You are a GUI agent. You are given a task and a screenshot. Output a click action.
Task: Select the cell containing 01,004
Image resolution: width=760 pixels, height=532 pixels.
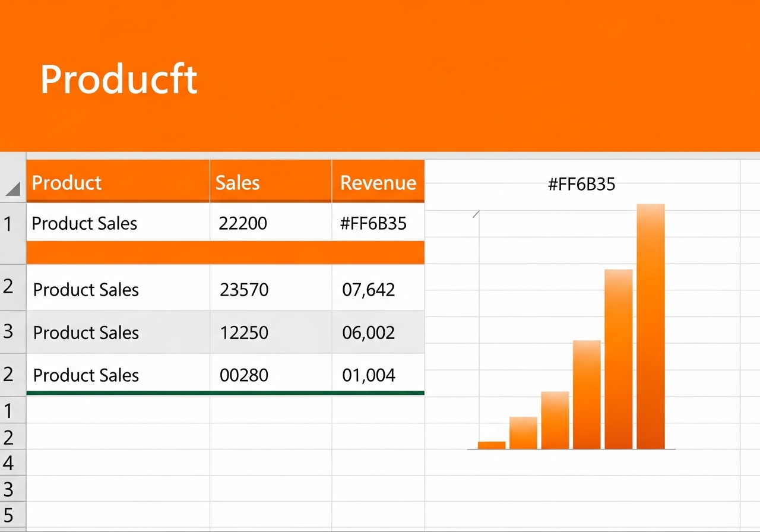point(378,374)
